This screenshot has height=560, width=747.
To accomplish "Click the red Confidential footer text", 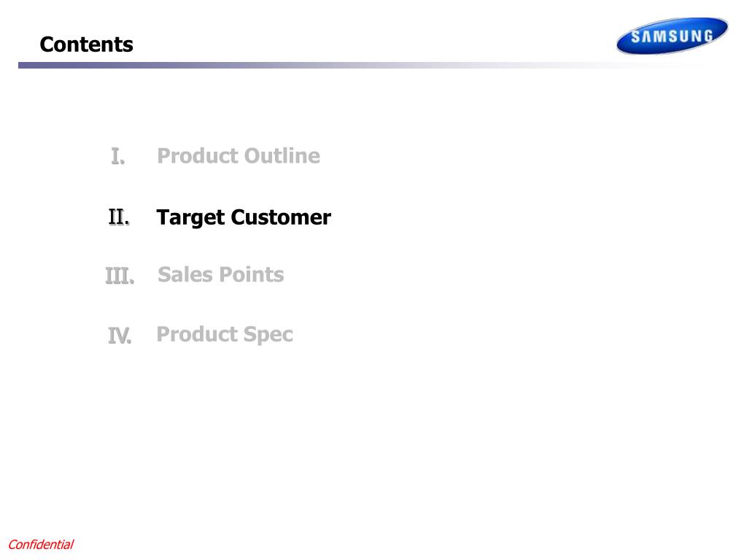I will tap(41, 544).
